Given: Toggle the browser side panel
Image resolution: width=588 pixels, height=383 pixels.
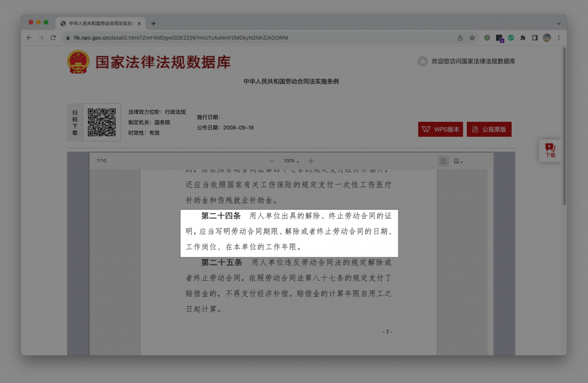Looking at the screenshot, I should pyautogui.click(x=535, y=38).
